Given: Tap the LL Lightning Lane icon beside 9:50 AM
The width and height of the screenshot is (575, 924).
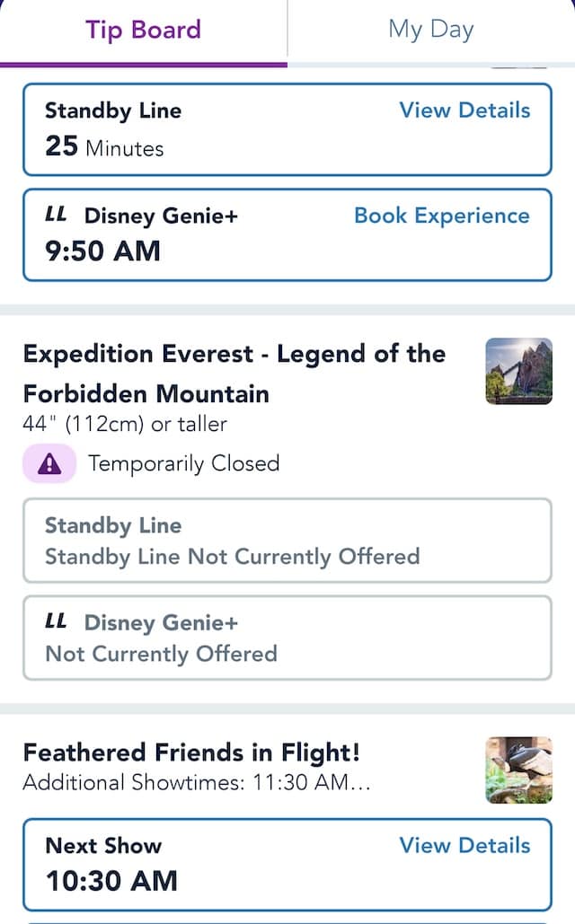Looking at the screenshot, I should (56, 214).
